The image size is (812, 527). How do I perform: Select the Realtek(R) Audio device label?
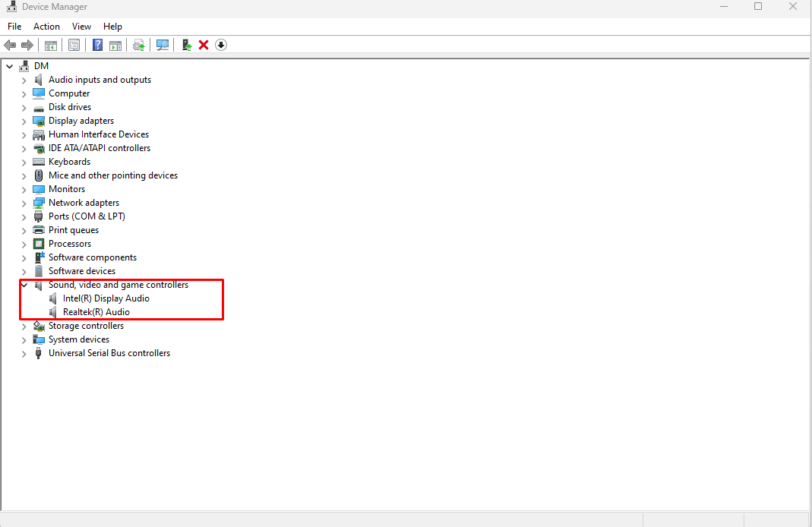click(x=96, y=311)
